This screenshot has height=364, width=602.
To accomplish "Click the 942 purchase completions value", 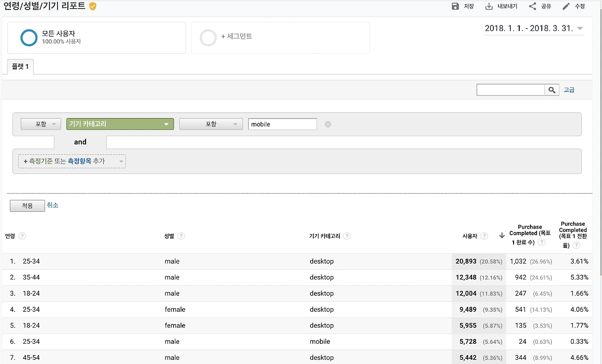I will tap(521, 277).
